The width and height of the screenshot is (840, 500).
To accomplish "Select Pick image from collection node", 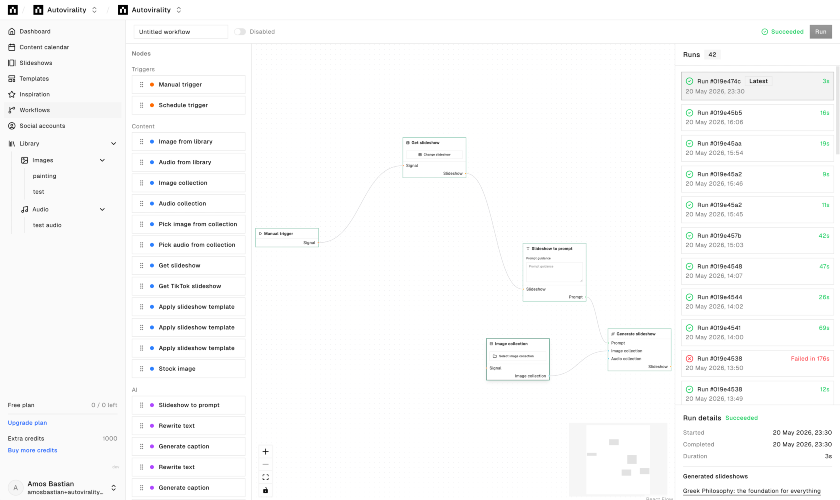I will 189,224.
